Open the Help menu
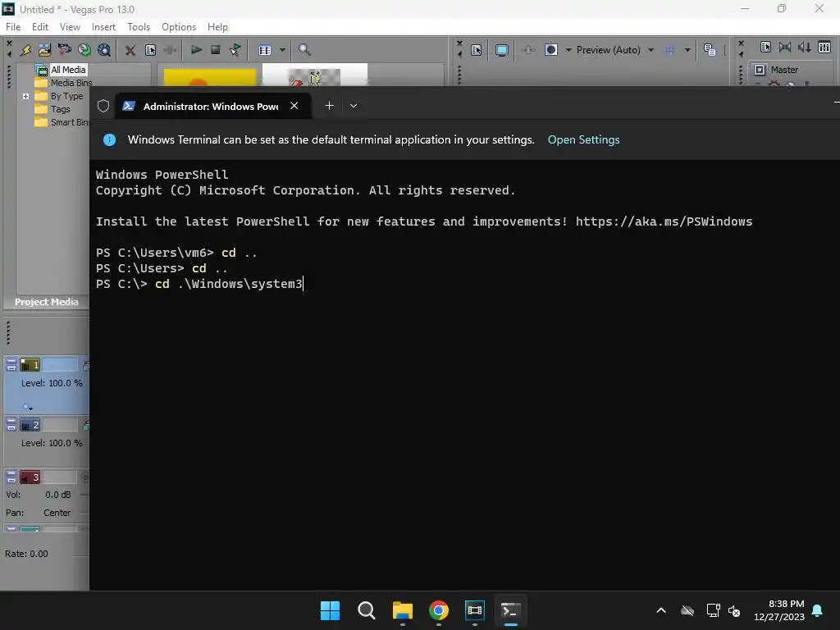Image resolution: width=840 pixels, height=630 pixels. (x=217, y=27)
